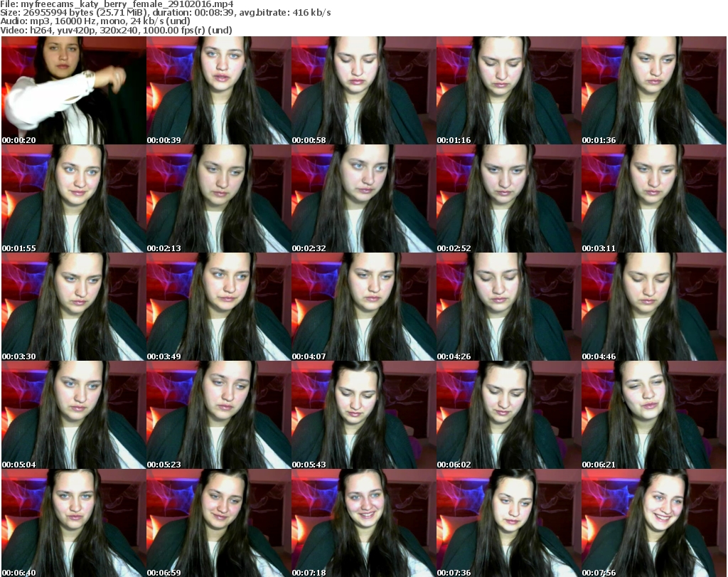728x577 pixels.
Task: Click the frame timestamped 00:06:59
Action: click(219, 523)
